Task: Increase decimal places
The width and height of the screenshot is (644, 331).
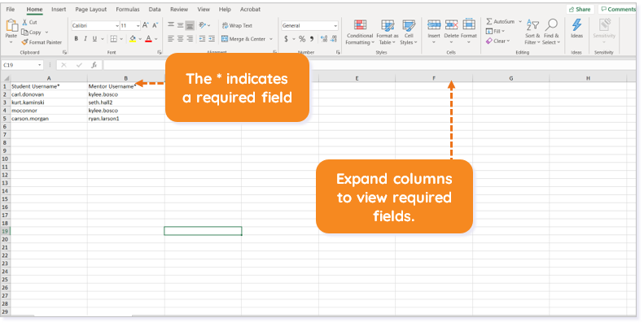Action: pyautogui.click(x=324, y=39)
